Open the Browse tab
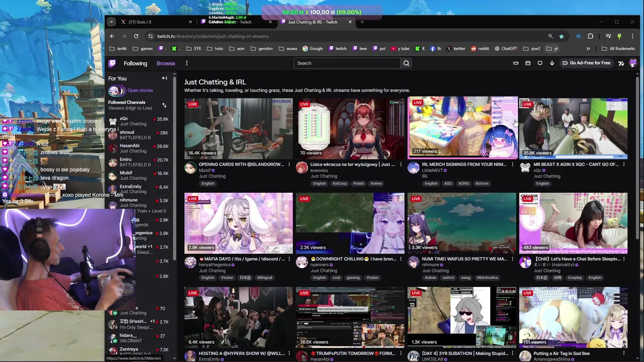 166,63
